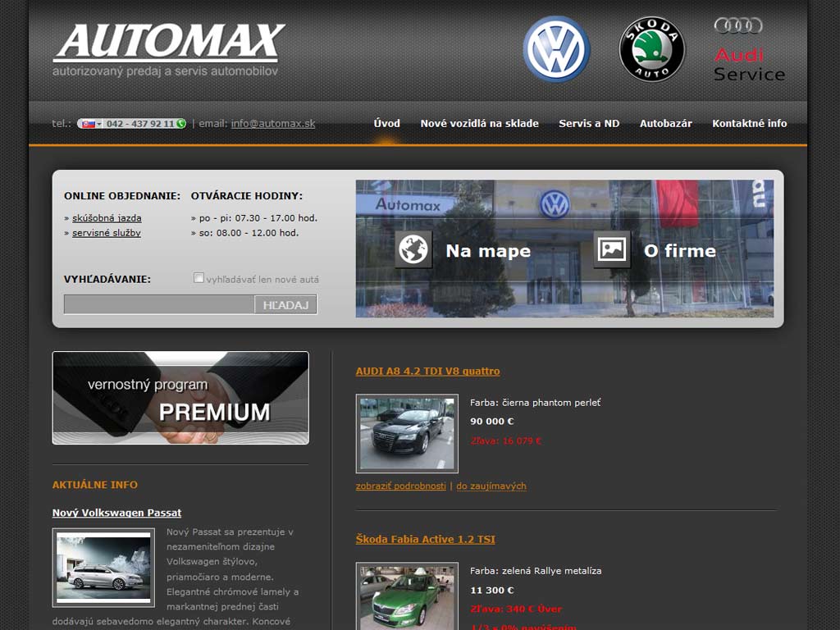
Task: Click O firme text label
Action: (680, 251)
